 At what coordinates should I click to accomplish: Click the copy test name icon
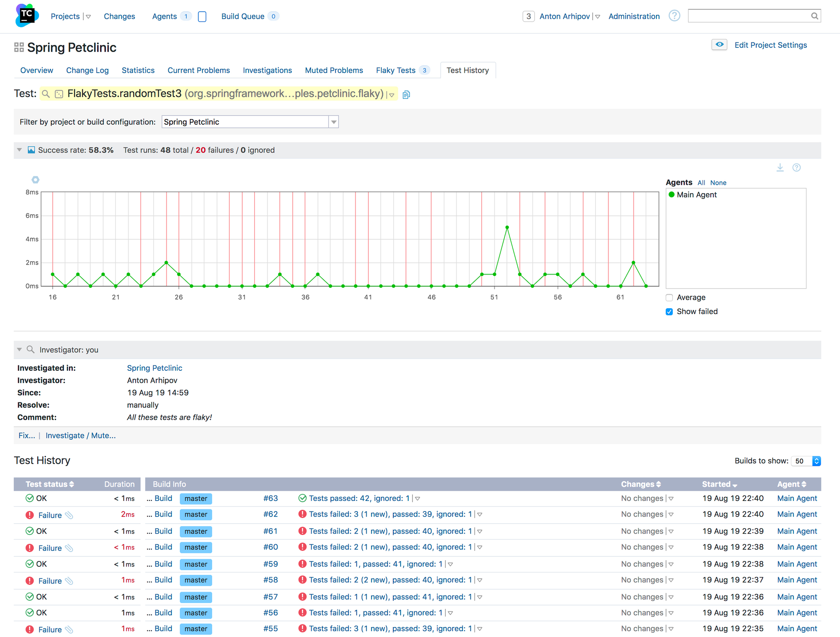click(x=406, y=94)
